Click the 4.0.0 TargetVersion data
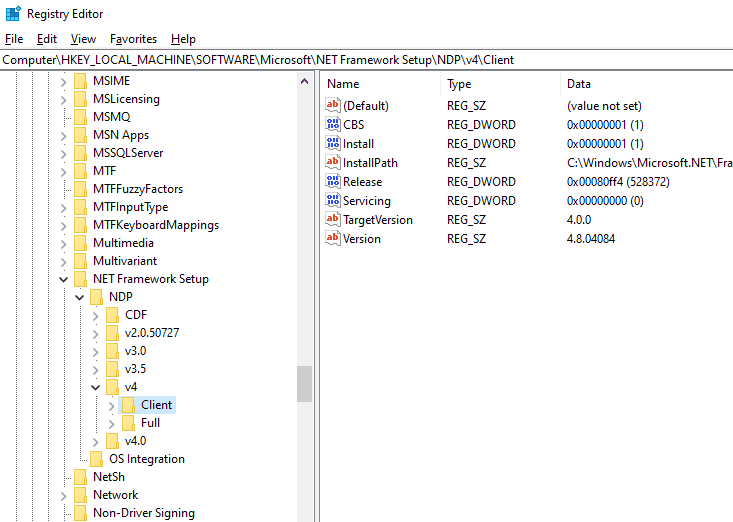This screenshot has width=733, height=522. click(579, 219)
